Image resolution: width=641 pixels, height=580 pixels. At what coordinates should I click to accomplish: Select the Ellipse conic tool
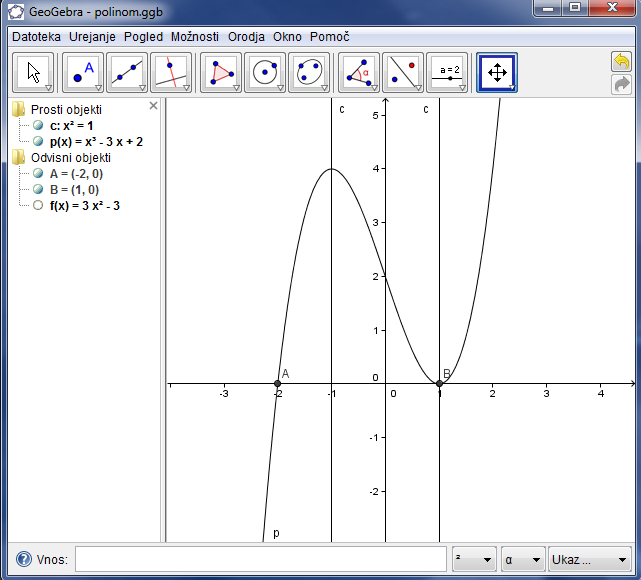tap(310, 73)
